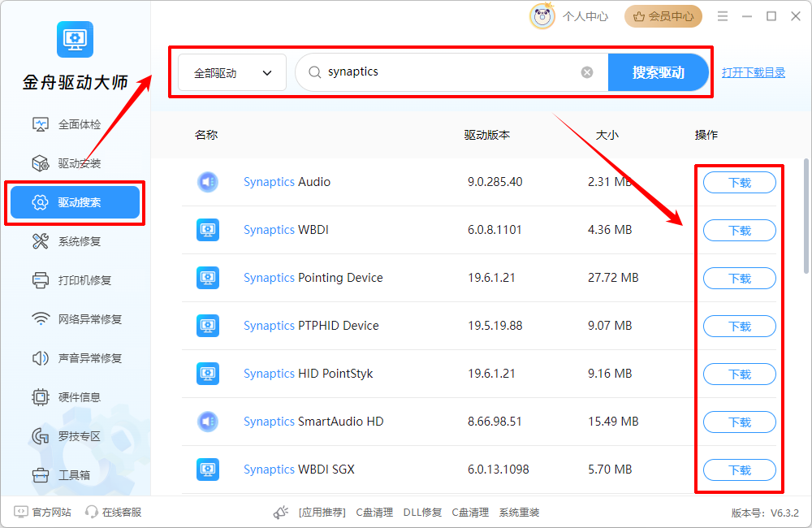Screen dimensions: 812x528
Task: Click the Synaptics Audio speaker icon
Action: tap(208, 182)
